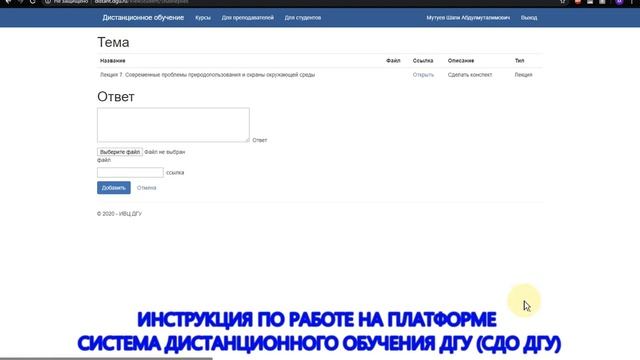Bookmark the page with the star icon

[x=563, y=2]
